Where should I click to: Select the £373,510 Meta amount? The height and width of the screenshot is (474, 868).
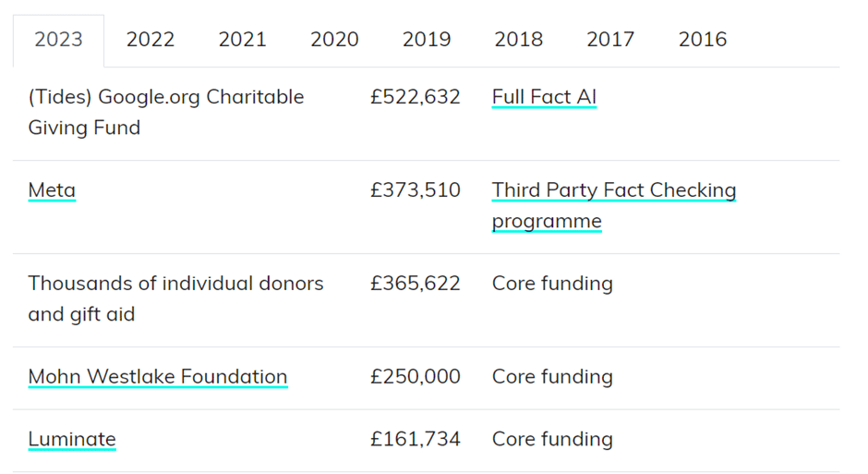click(x=416, y=190)
